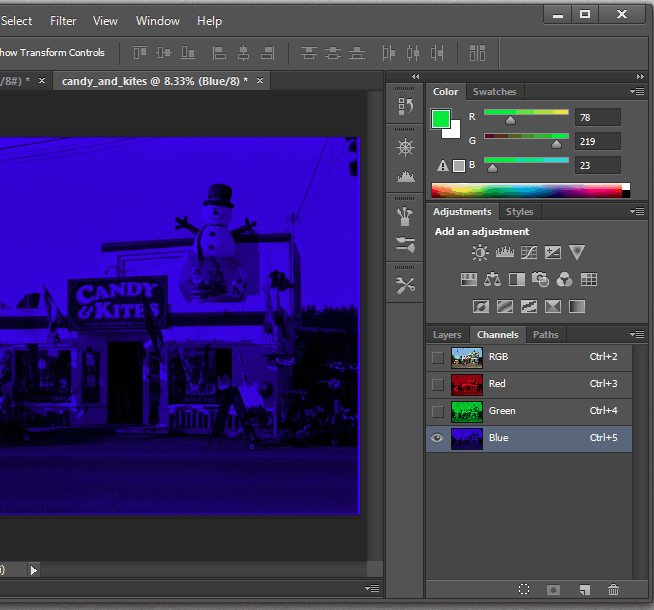Click the Align Top Edges icon
The image size is (654, 610).
140,53
